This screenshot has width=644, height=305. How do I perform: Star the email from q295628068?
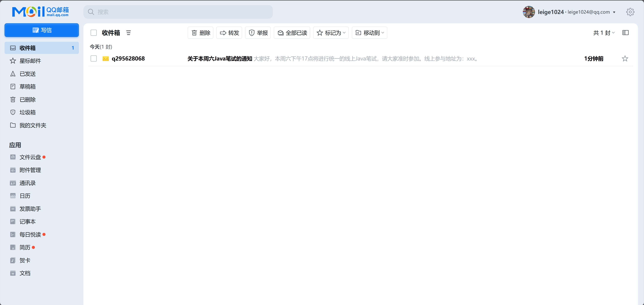(x=625, y=58)
